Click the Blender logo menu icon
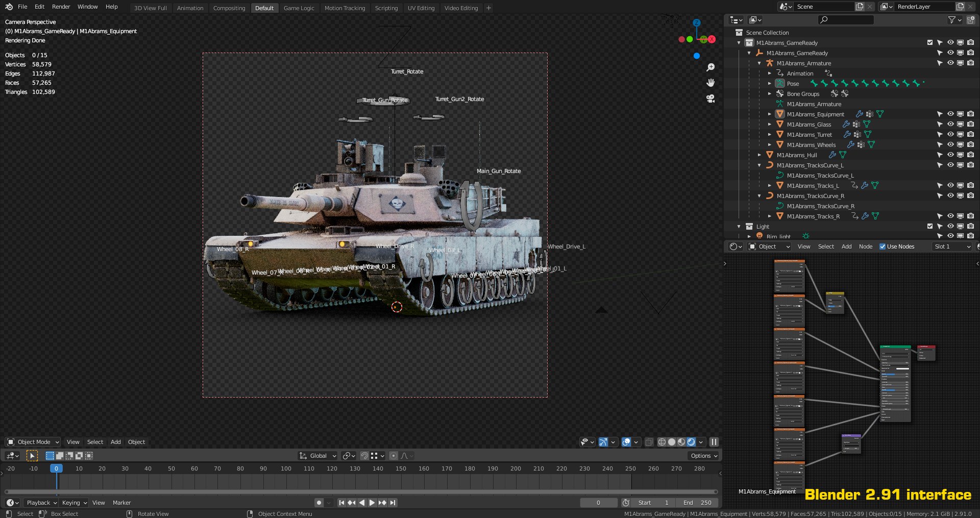The width and height of the screenshot is (980, 518). [x=9, y=7]
